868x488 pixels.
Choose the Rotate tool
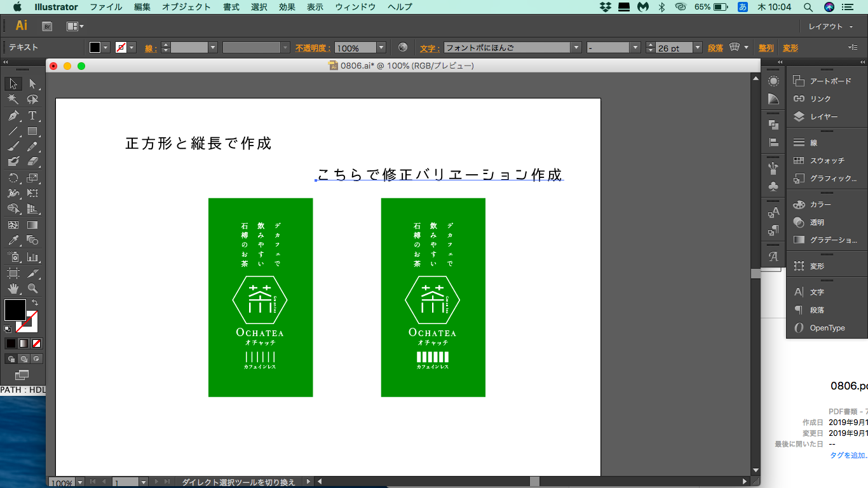[13, 178]
